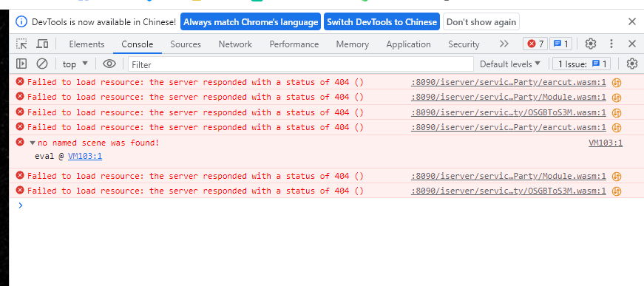The height and width of the screenshot is (286, 644).
Task: Collapse the 'no named scene was found!' error
Action: (x=33, y=143)
